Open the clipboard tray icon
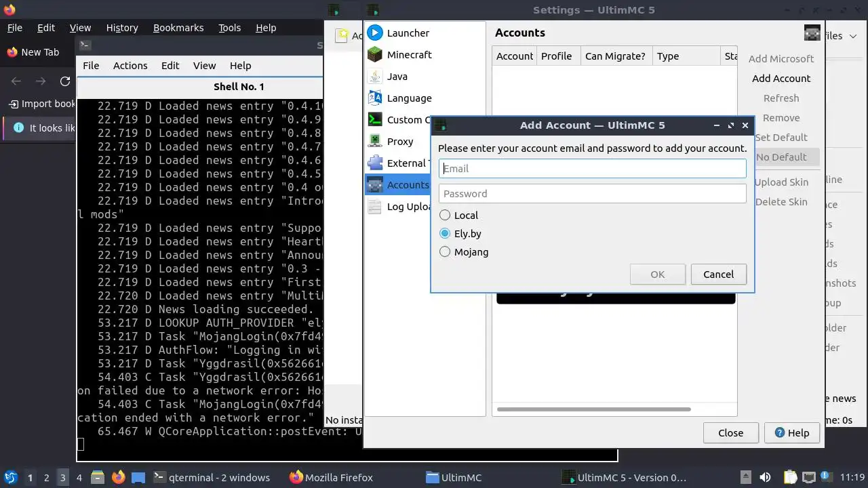Image resolution: width=868 pixels, height=488 pixels. click(x=790, y=477)
